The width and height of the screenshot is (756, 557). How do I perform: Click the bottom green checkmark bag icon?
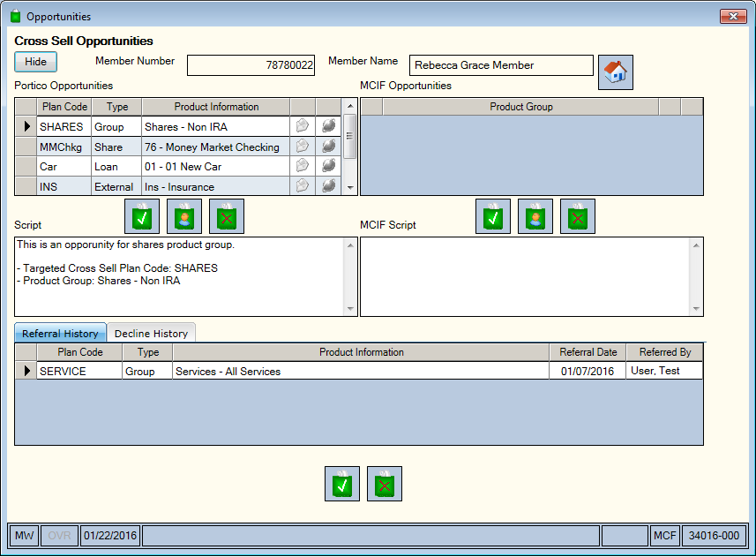(x=342, y=484)
